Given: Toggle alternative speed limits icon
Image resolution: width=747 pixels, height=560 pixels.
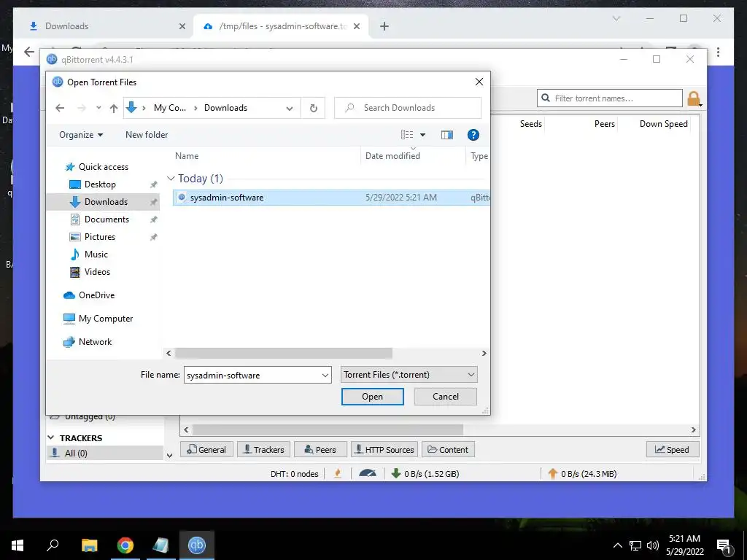Looking at the screenshot, I should point(368,474).
